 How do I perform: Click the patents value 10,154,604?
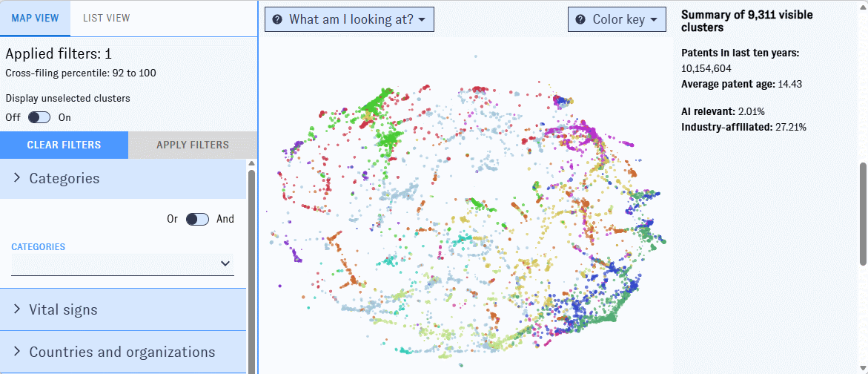[706, 69]
